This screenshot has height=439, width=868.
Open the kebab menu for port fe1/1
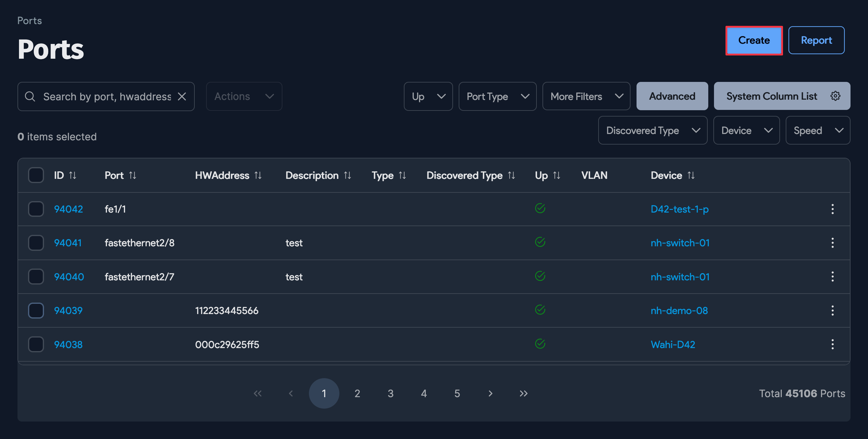pos(833,209)
